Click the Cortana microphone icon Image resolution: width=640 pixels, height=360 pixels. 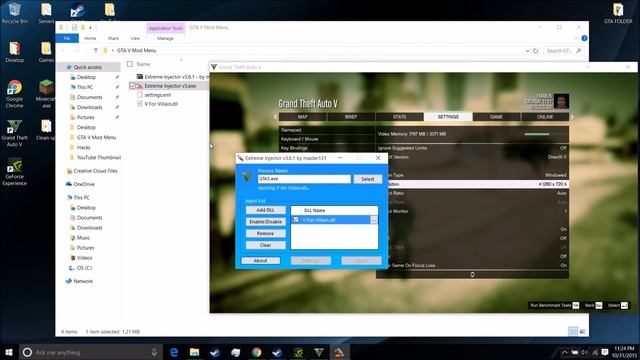[154, 352]
